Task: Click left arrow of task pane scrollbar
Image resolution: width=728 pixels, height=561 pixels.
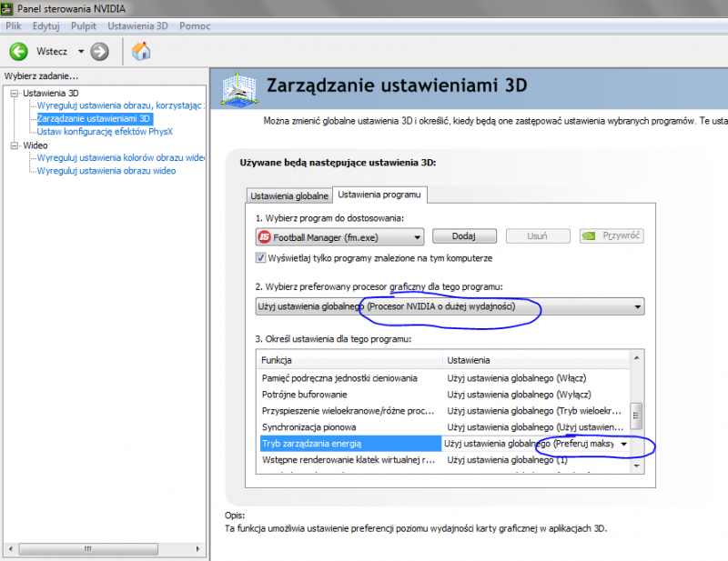Action: click(11, 549)
